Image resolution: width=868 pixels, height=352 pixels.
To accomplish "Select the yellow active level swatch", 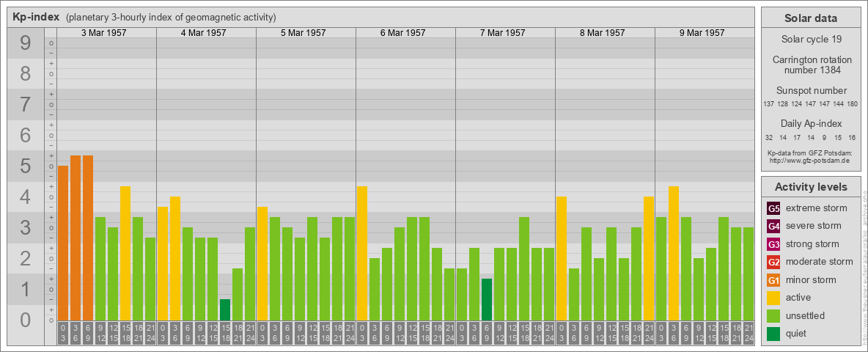I will coord(773,298).
